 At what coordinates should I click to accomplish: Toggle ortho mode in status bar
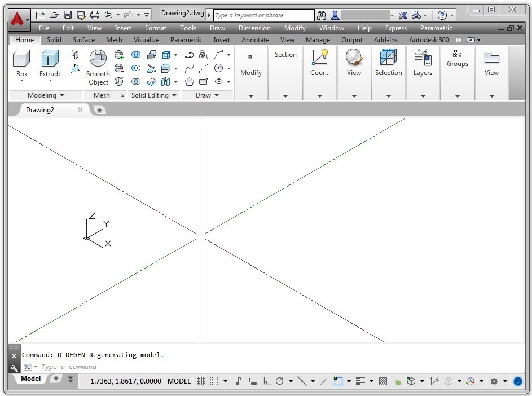click(267, 381)
